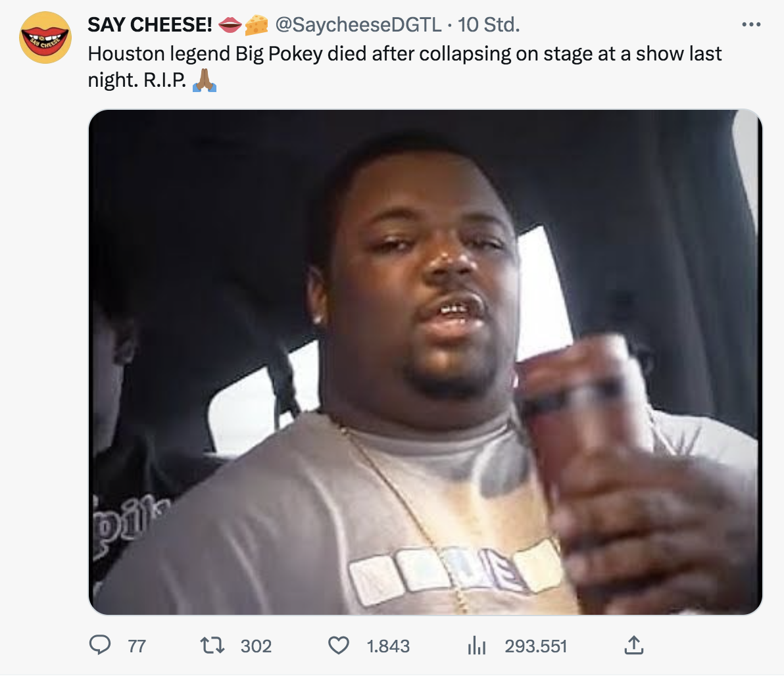
Task: Click the praying hands emoji in tweet
Action: 204,81
